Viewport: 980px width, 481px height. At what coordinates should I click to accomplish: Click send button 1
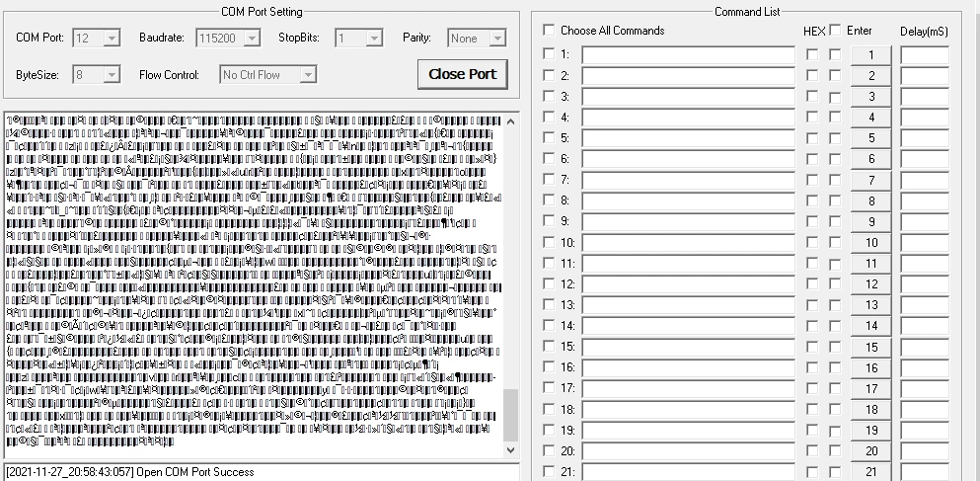pyautogui.click(x=871, y=55)
